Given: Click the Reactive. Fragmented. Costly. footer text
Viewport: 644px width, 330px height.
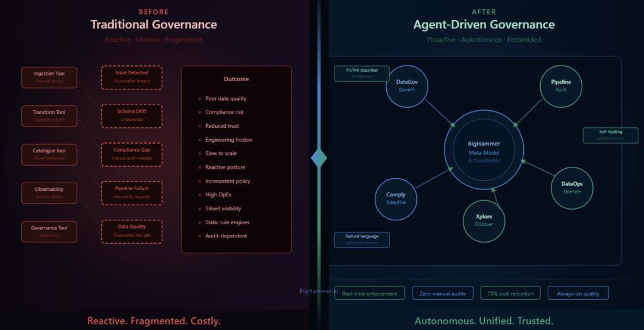Looking at the screenshot, I should point(153,321).
